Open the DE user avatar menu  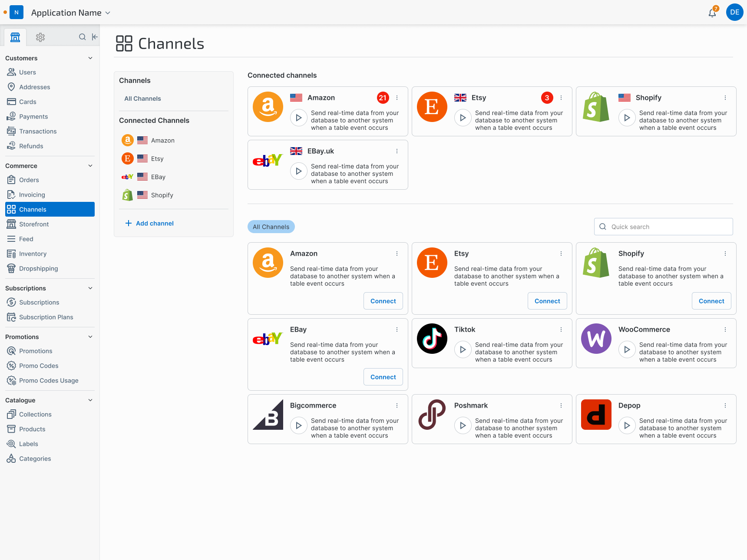pos(734,12)
